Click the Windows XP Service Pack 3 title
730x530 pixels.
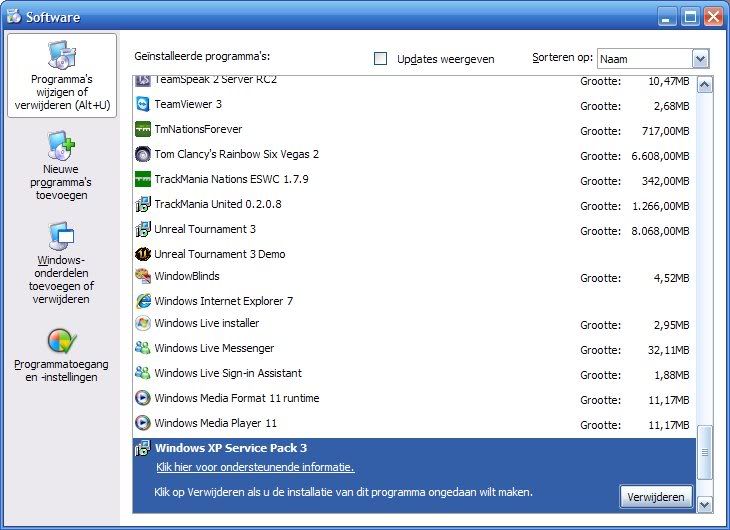tap(231, 448)
